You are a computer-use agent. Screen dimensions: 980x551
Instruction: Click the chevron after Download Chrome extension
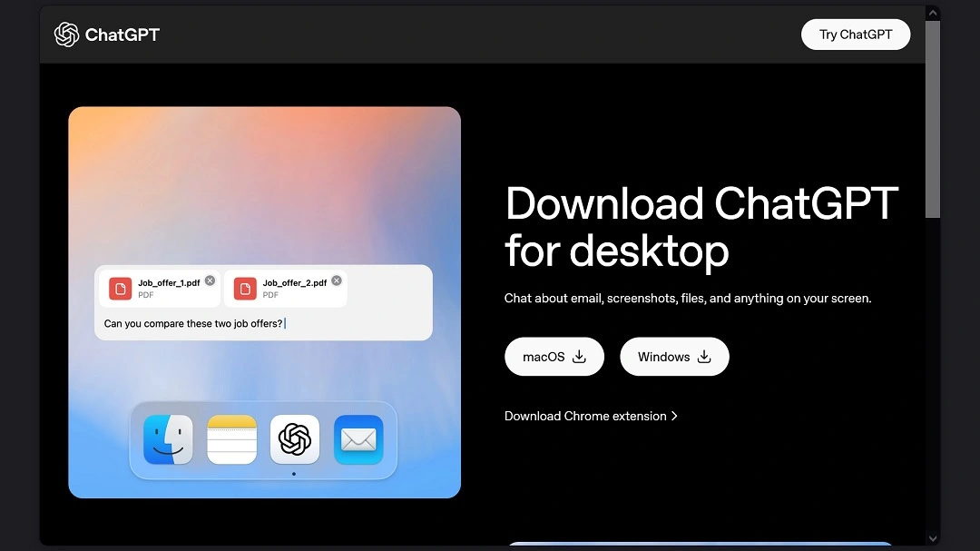point(673,416)
